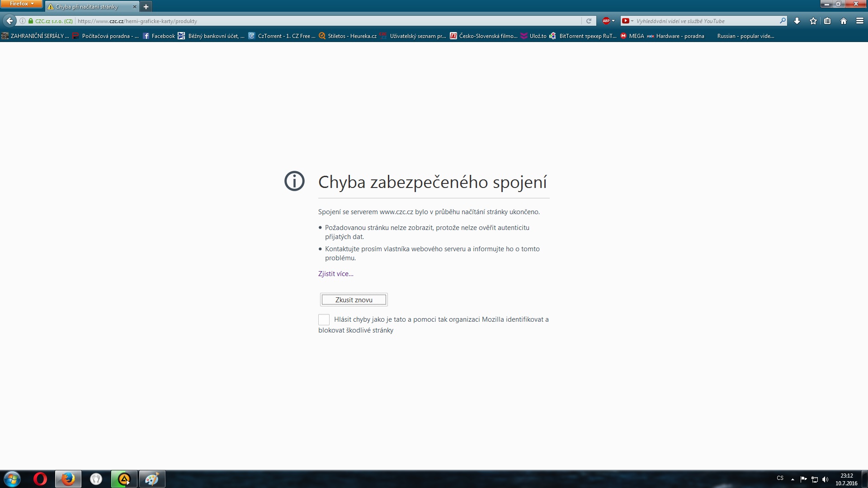Open the downloads arrow icon

797,21
